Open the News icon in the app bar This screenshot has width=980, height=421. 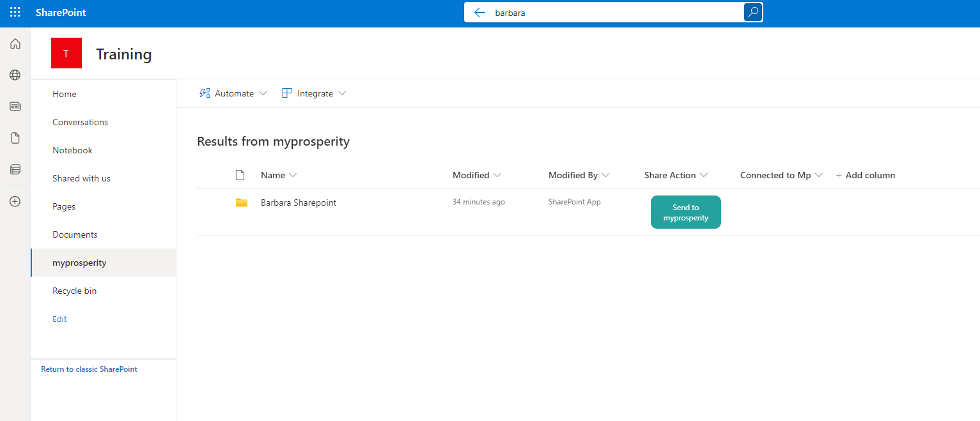tap(15, 106)
